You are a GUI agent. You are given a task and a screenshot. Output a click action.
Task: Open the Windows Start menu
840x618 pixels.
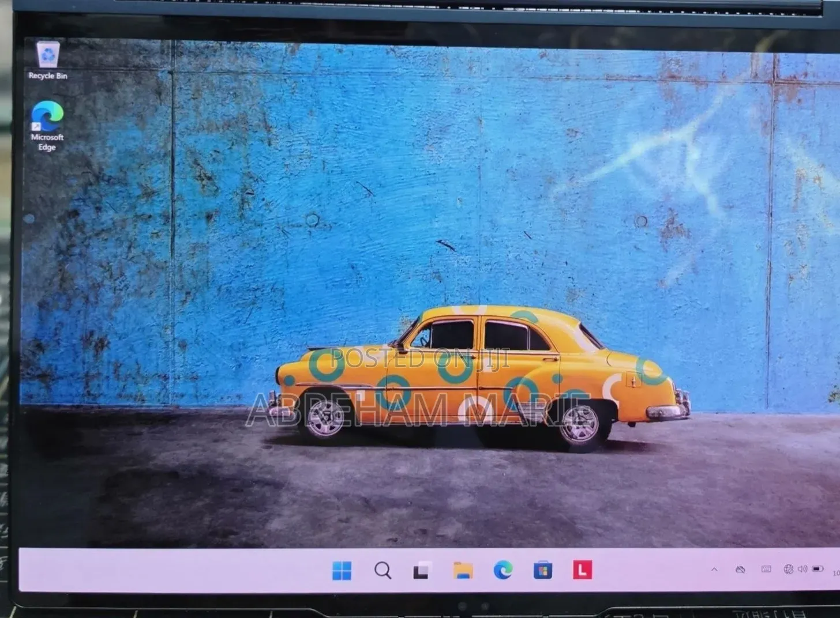342,571
